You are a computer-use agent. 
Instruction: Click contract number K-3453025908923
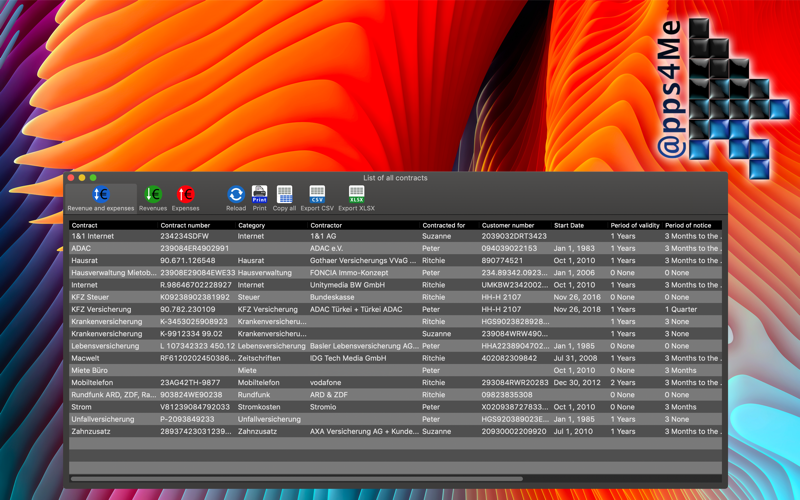(x=194, y=321)
